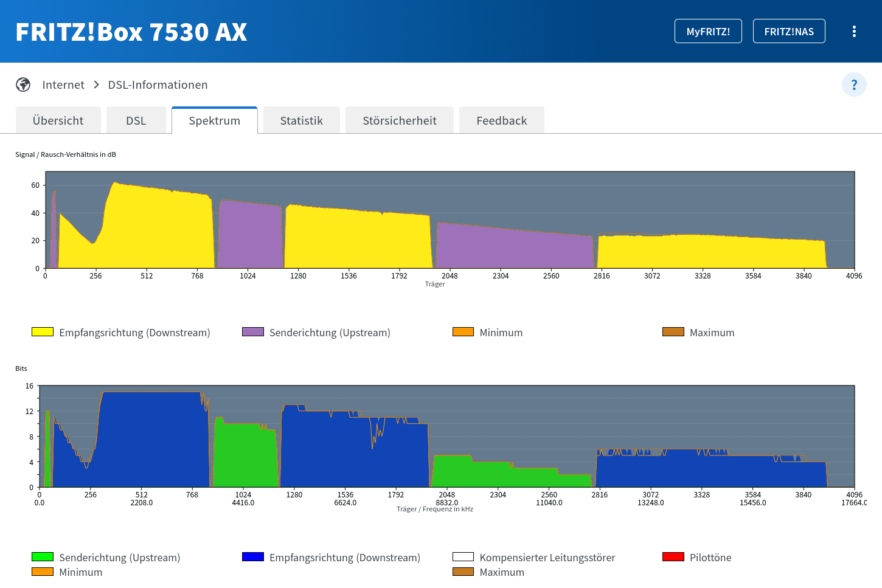Click the 'Bits' chart label
Screen dimensions: 882x588
[x=21, y=368]
